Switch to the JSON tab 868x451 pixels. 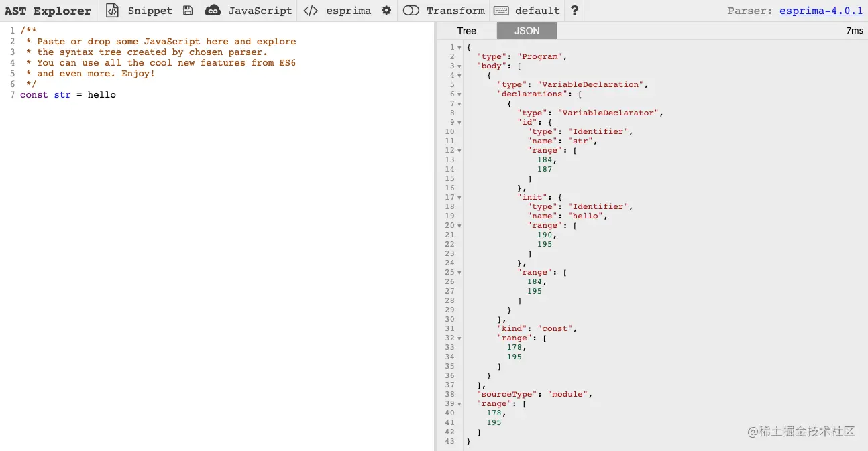point(527,31)
